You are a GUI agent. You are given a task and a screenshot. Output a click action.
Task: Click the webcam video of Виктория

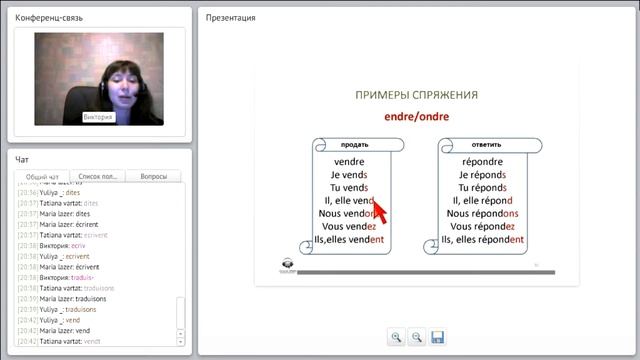tap(99, 79)
